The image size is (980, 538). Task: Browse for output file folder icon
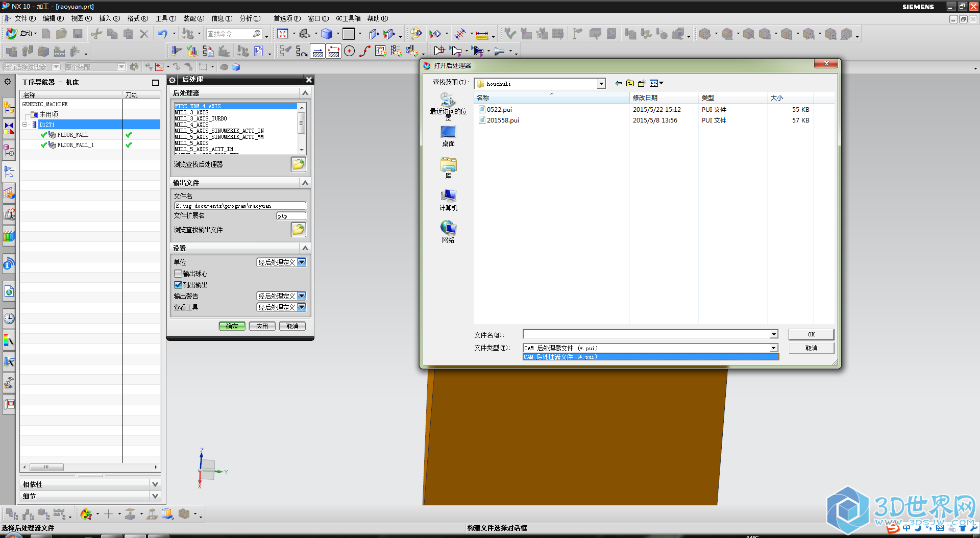(298, 230)
